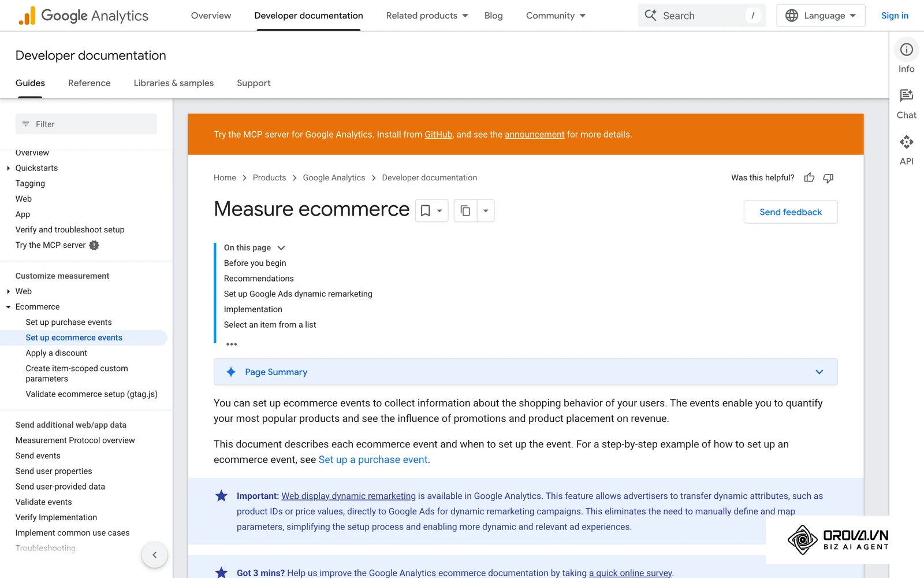Click the copy page icon
The image size is (924, 578).
465,211
